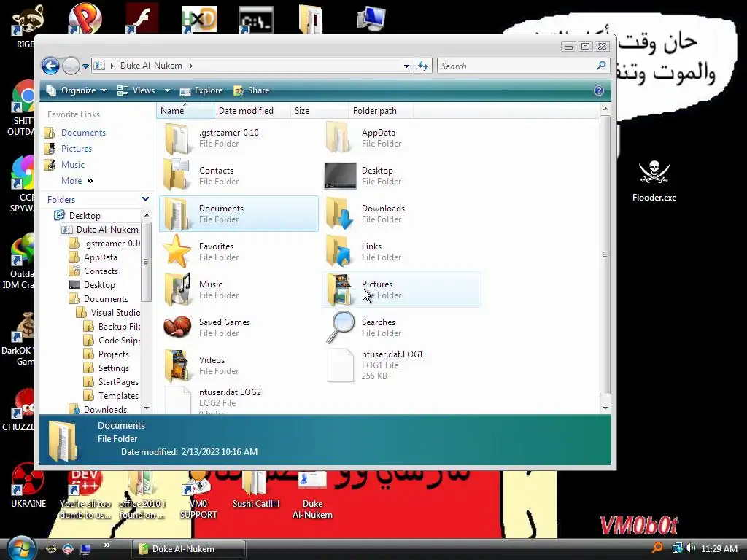Select the Desktop folder thumbnail
The image size is (747, 560).
pyautogui.click(x=340, y=176)
